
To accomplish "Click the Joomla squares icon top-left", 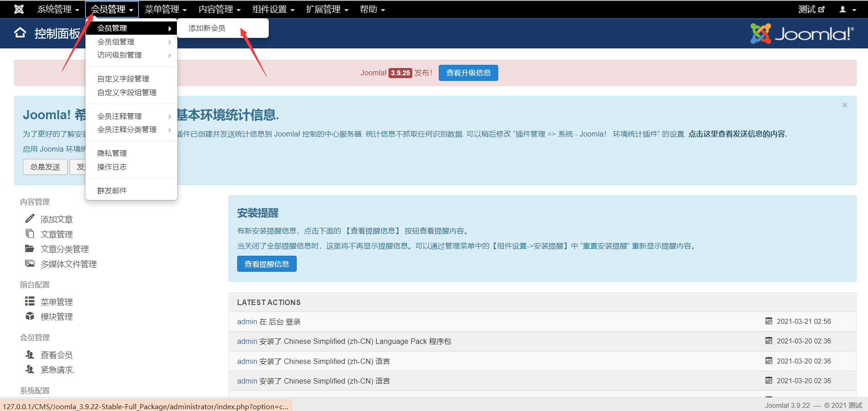I will [18, 8].
